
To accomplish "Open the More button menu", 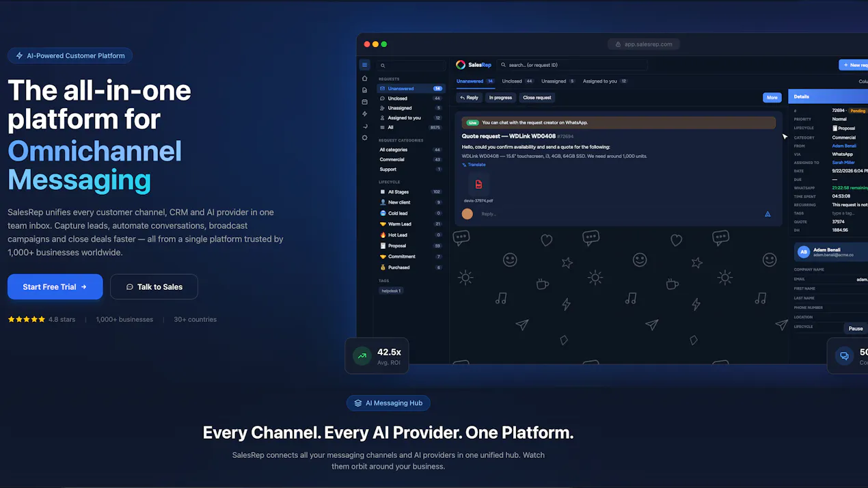I will click(772, 98).
